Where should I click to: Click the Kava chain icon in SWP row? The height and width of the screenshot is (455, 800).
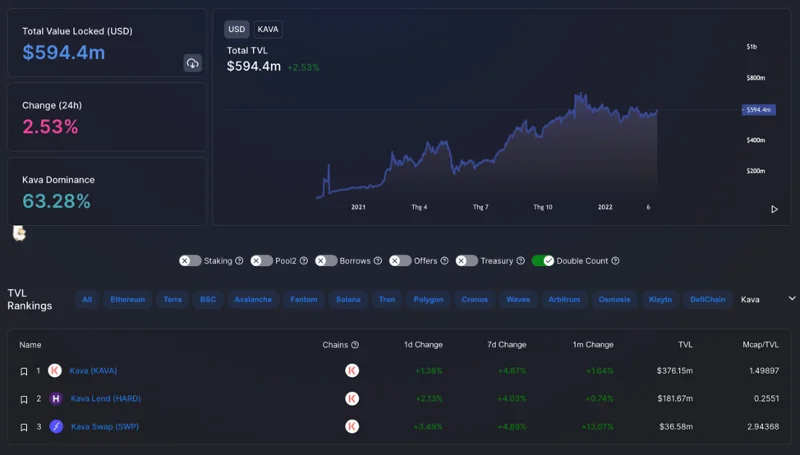pos(352,426)
